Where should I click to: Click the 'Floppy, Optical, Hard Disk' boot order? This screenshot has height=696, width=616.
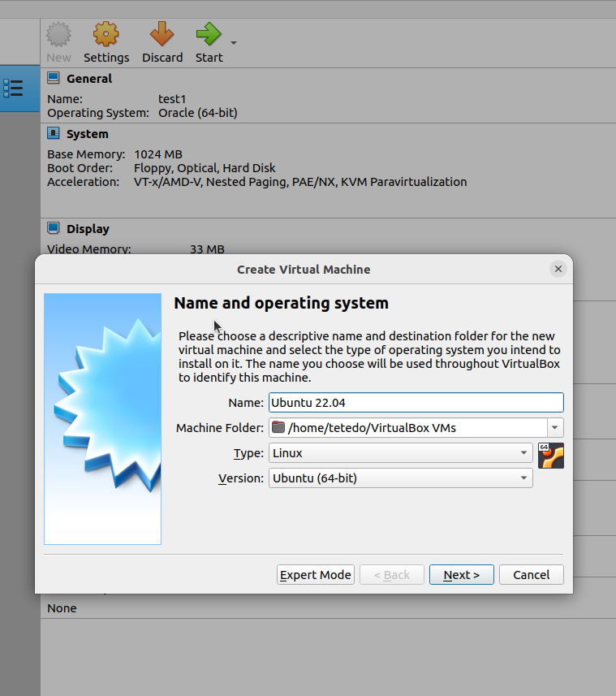pos(205,168)
